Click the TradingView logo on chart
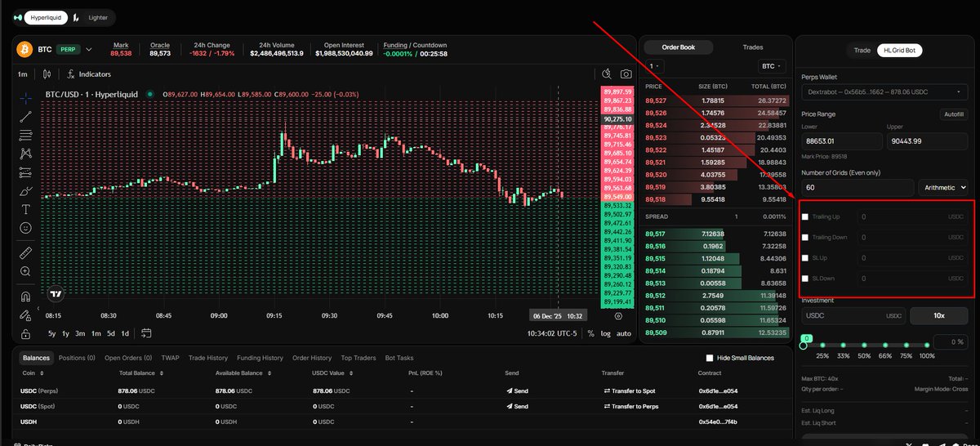 coord(56,294)
